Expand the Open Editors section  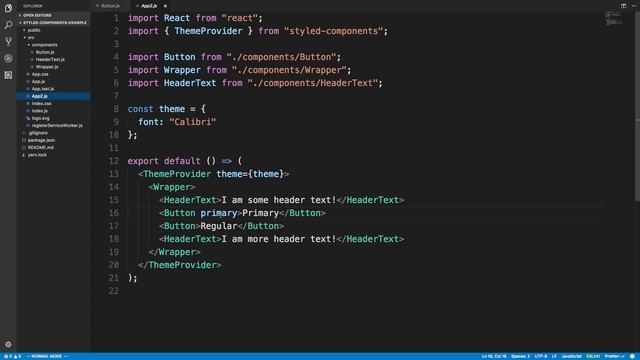click(53, 15)
